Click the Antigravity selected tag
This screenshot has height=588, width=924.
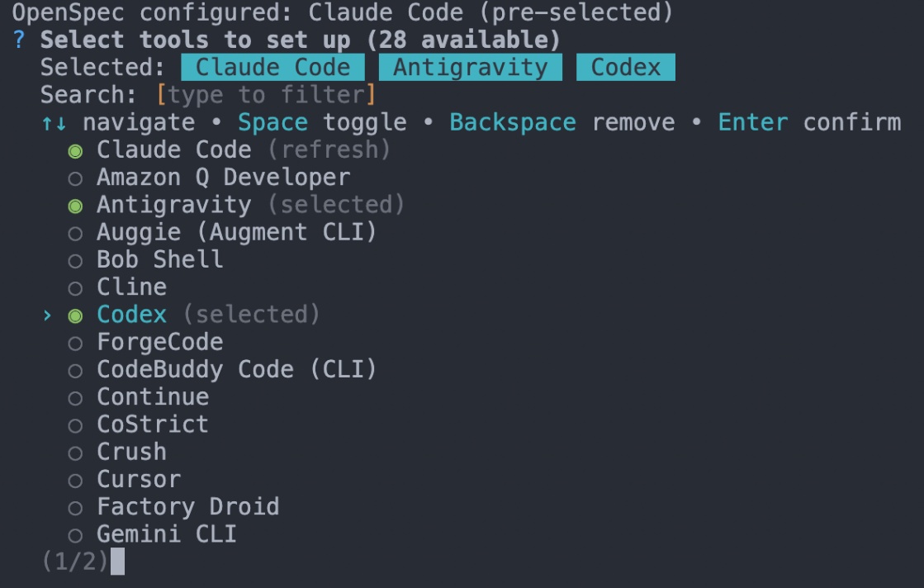[x=470, y=68]
